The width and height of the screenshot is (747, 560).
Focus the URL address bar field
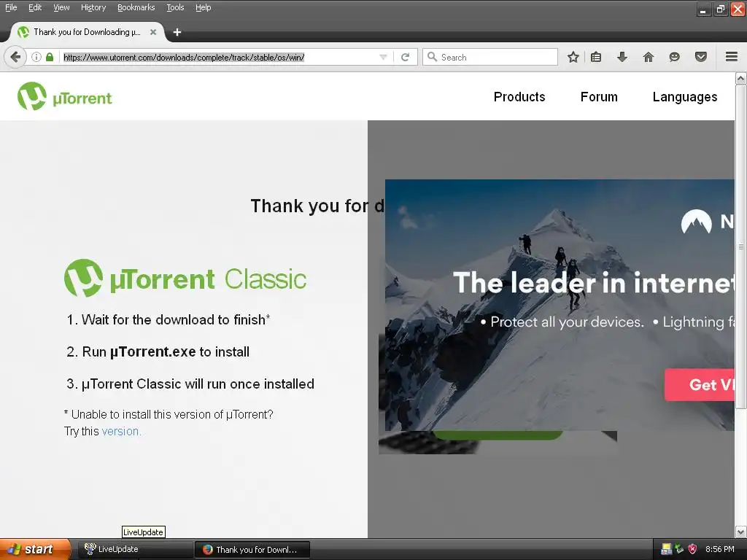pyautogui.click(x=219, y=57)
